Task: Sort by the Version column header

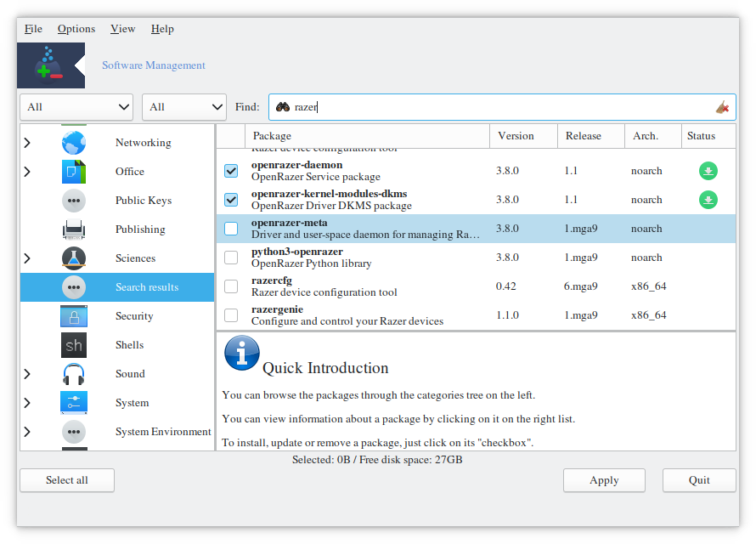Action: [523, 136]
